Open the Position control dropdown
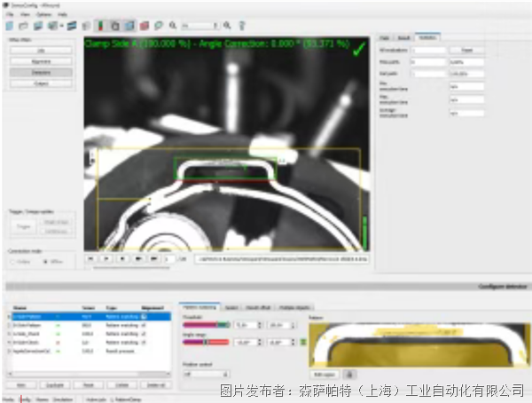532x403 pixels. [207, 374]
